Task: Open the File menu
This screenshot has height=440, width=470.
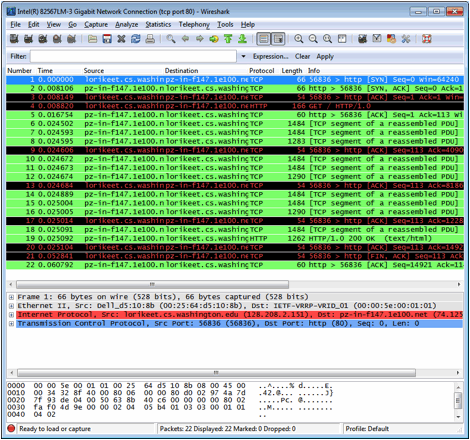Action: (15, 24)
